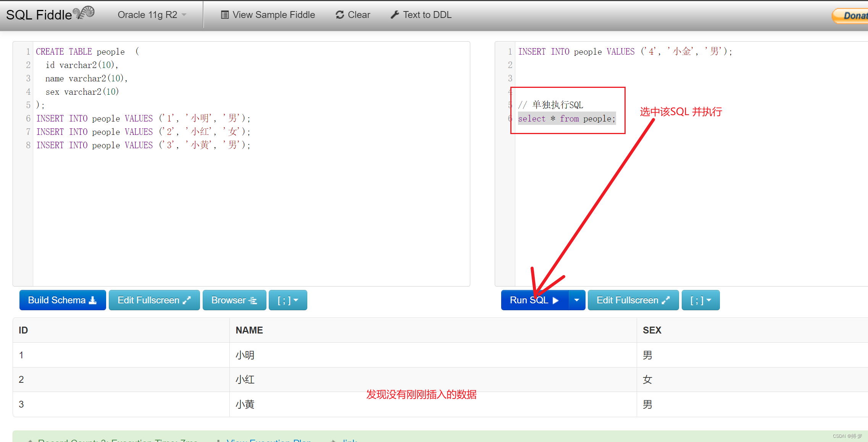Click the schema Edit Fullscreen expand icon
The width and height of the screenshot is (868, 442).
tap(187, 300)
